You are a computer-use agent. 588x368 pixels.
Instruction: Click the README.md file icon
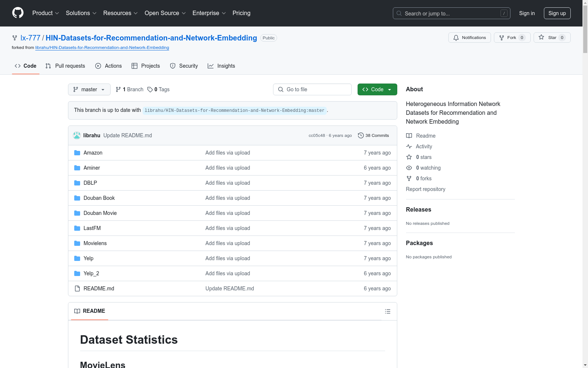pyautogui.click(x=77, y=289)
